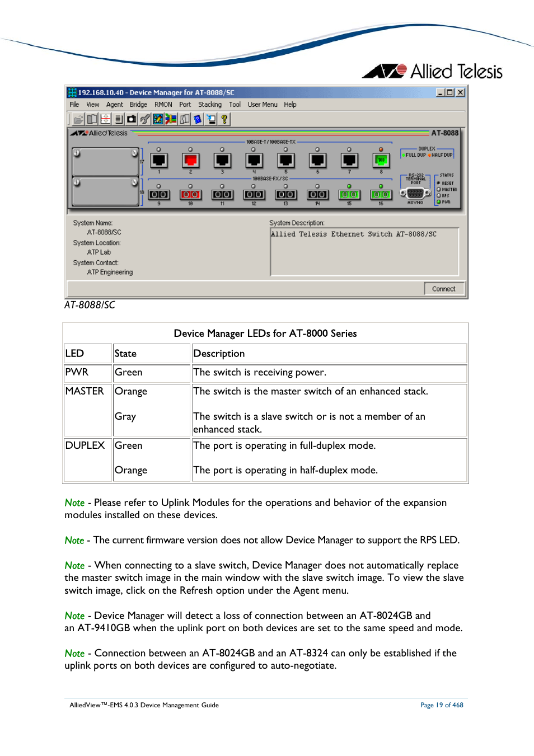Select the green fiber port 16
The image size is (534, 756).
click(x=381, y=194)
